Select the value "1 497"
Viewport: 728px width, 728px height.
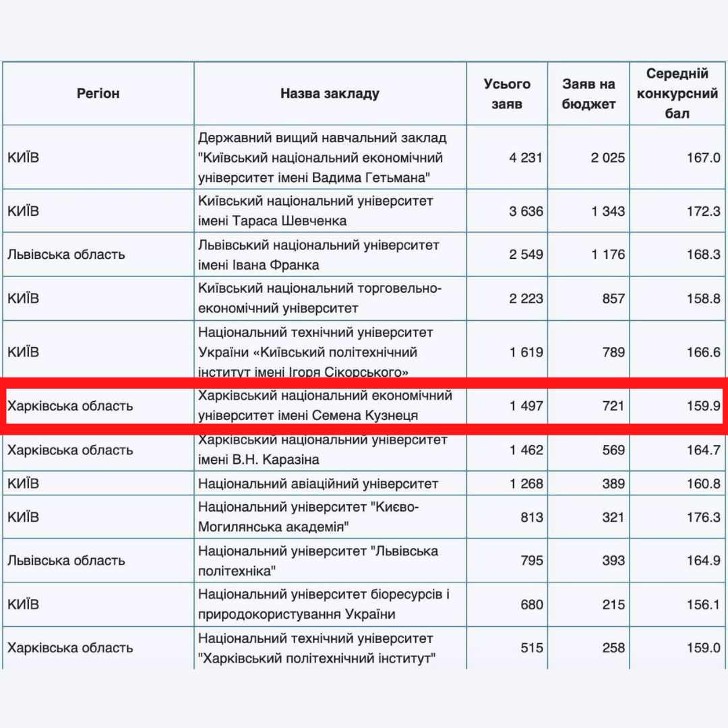(x=526, y=406)
